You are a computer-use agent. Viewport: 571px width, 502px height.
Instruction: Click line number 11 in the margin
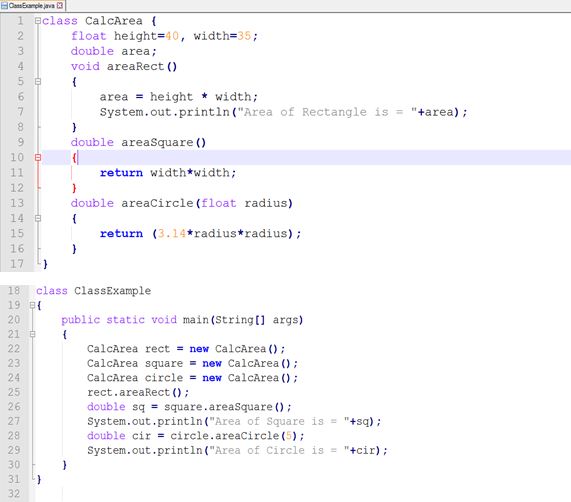tap(17, 173)
